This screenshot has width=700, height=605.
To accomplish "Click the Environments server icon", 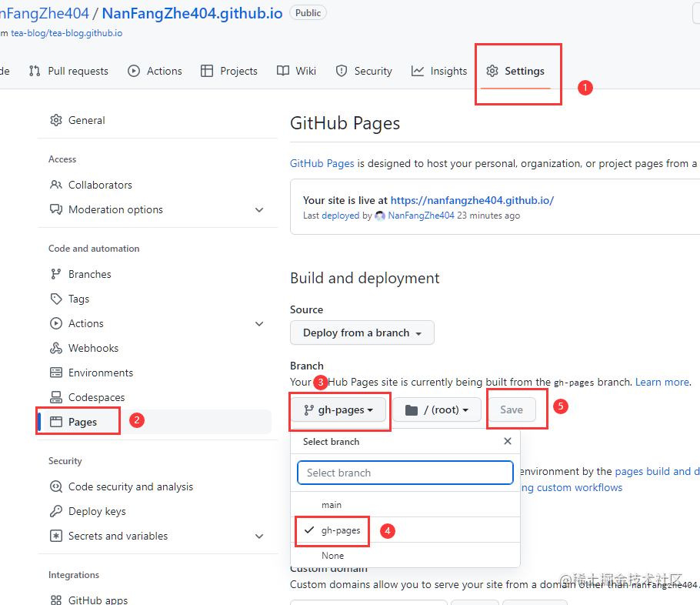I will tap(56, 373).
